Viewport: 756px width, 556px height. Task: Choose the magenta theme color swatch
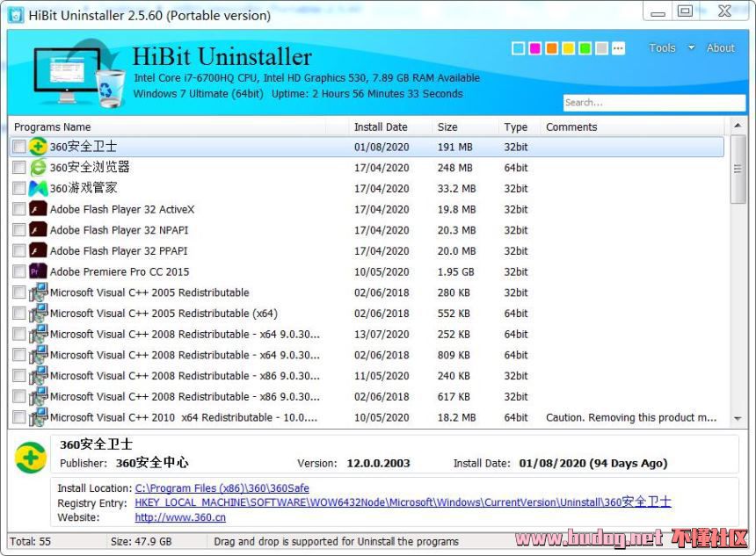click(535, 48)
